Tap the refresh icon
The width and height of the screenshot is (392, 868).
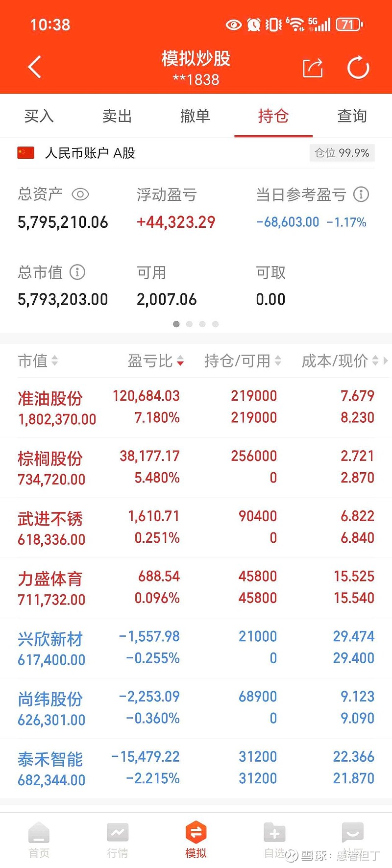358,68
